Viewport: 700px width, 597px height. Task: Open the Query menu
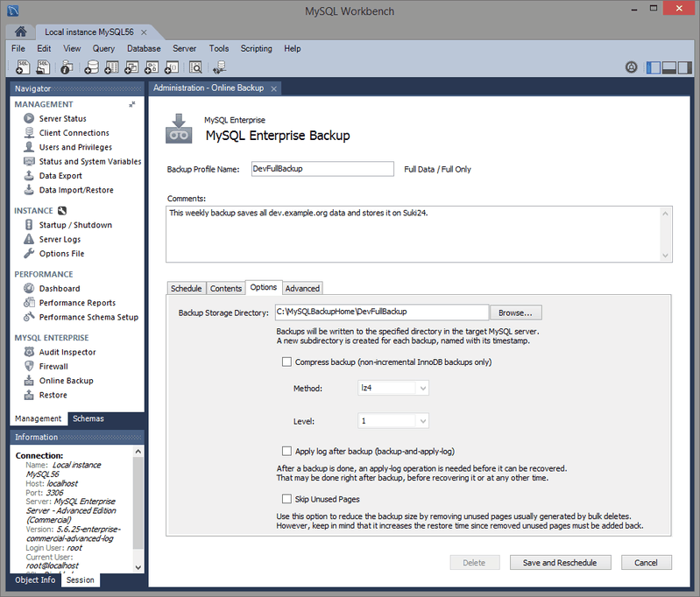(x=103, y=48)
